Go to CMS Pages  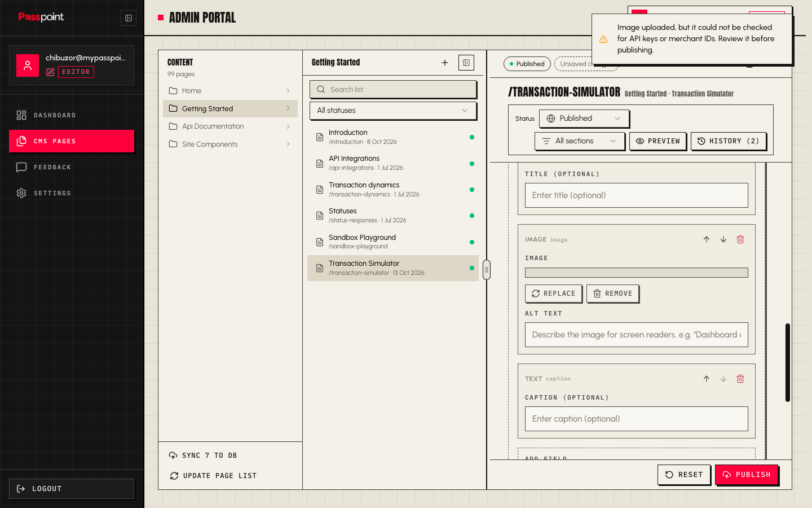[x=72, y=141]
